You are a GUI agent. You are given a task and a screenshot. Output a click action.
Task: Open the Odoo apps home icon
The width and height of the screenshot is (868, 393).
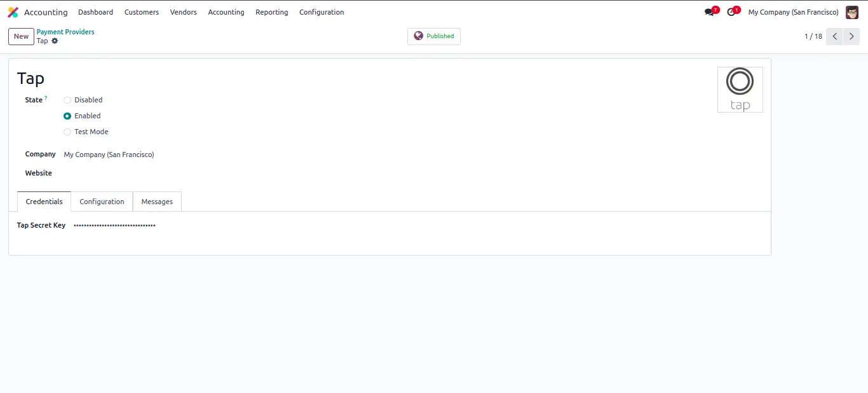point(13,12)
